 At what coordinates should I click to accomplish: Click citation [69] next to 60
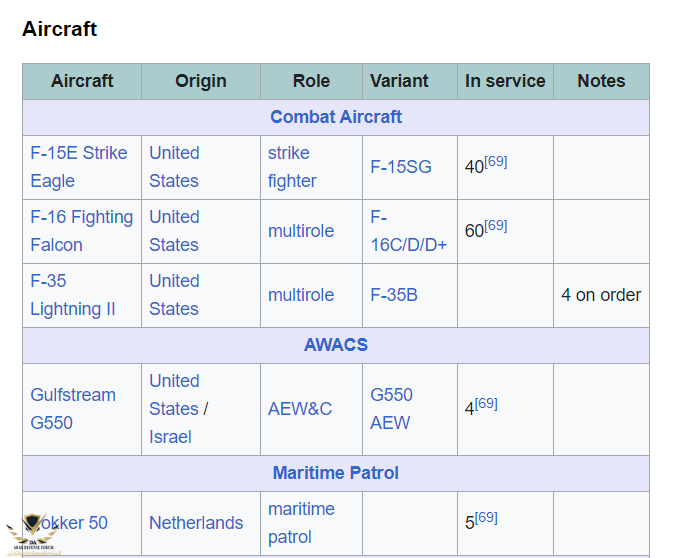click(496, 226)
